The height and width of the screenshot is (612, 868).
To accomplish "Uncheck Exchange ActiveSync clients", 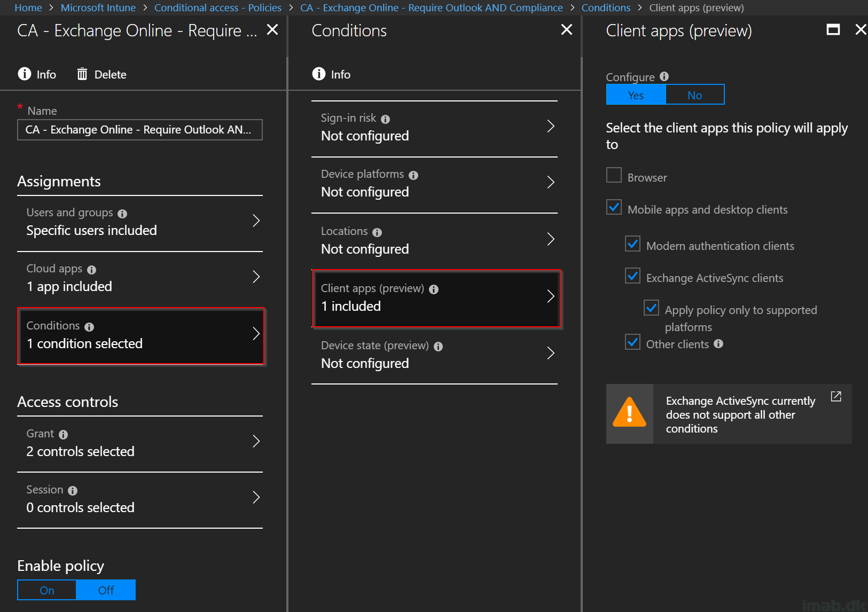I will point(632,276).
